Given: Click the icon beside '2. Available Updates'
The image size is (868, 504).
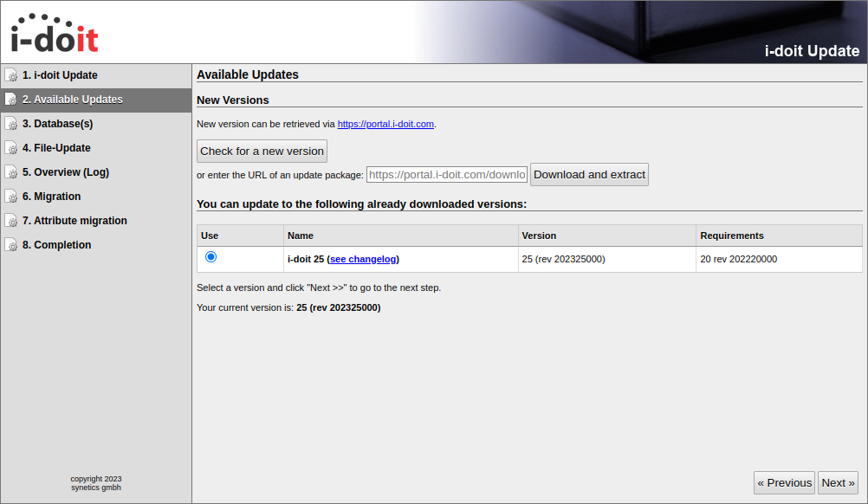Looking at the screenshot, I should point(11,100).
